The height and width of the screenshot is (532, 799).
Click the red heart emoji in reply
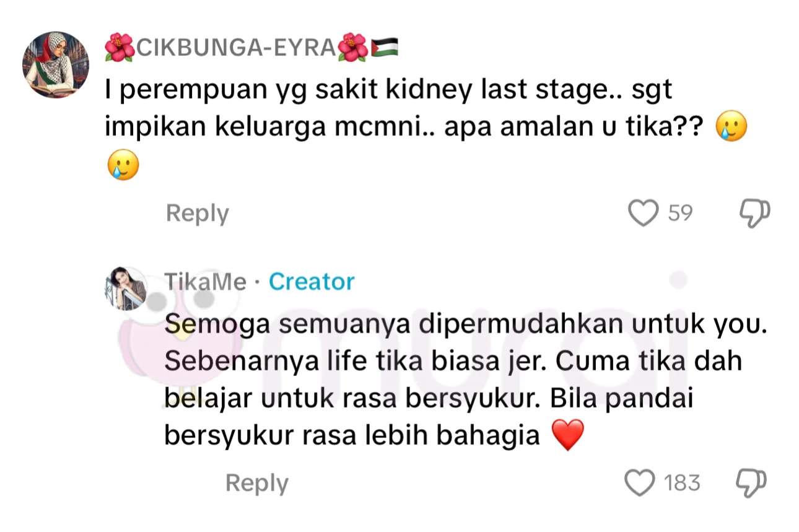567,435
